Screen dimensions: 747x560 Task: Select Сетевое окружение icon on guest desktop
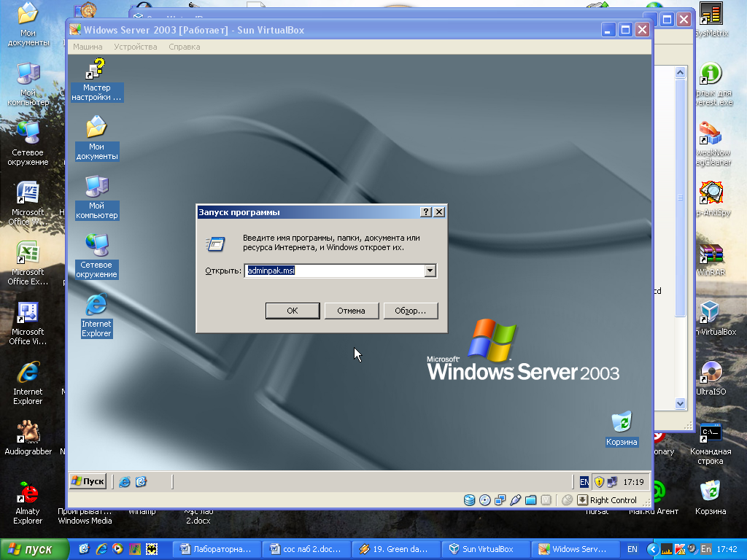pos(97,256)
